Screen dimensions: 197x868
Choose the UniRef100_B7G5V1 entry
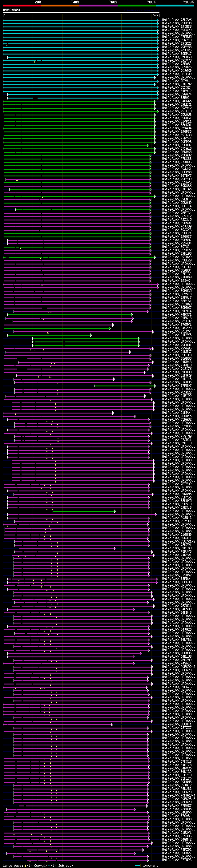(x=177, y=325)
